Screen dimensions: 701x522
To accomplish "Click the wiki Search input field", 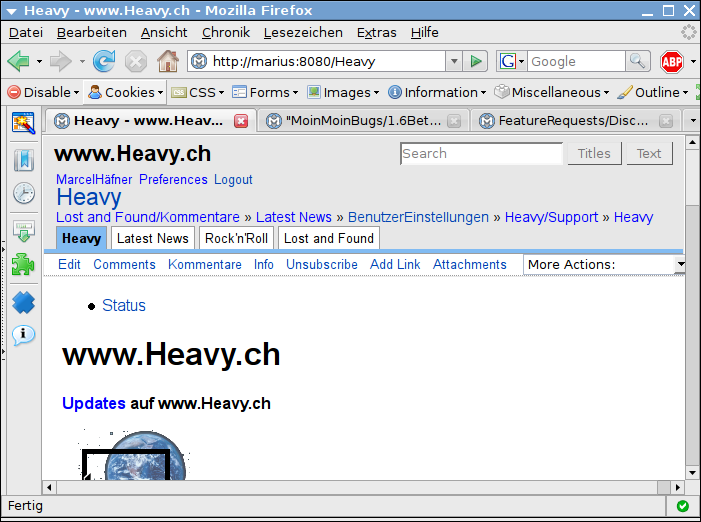I will click(481, 153).
